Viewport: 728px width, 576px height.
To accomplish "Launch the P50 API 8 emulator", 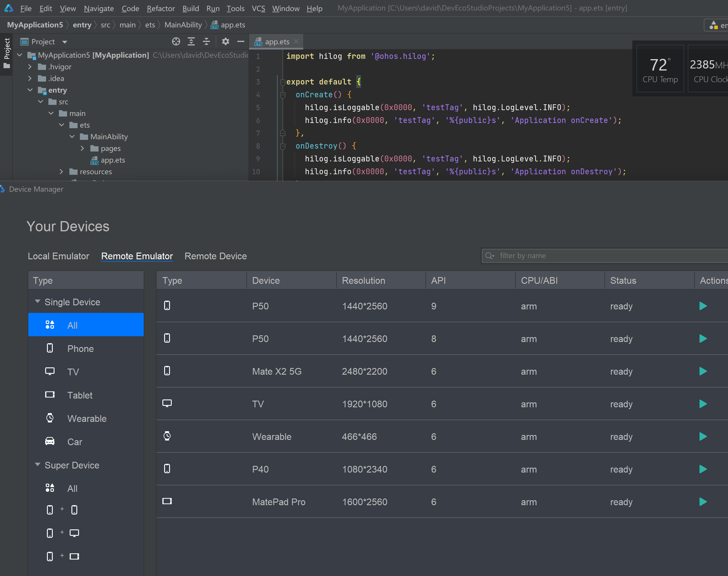I will [x=703, y=339].
